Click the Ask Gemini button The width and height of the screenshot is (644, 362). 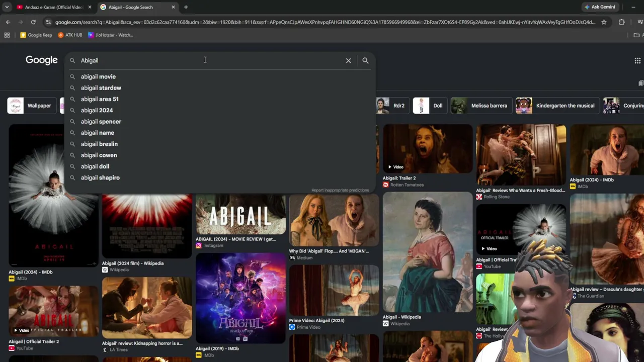tap(599, 7)
